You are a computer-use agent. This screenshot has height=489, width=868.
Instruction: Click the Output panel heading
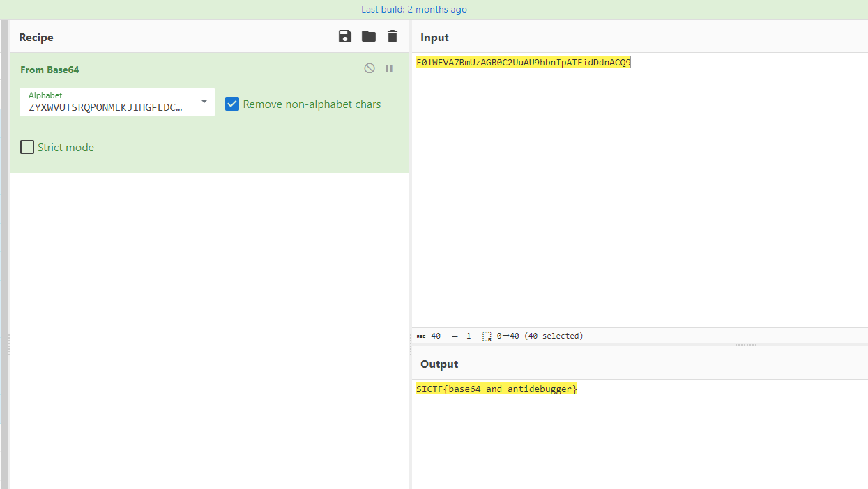coord(439,364)
